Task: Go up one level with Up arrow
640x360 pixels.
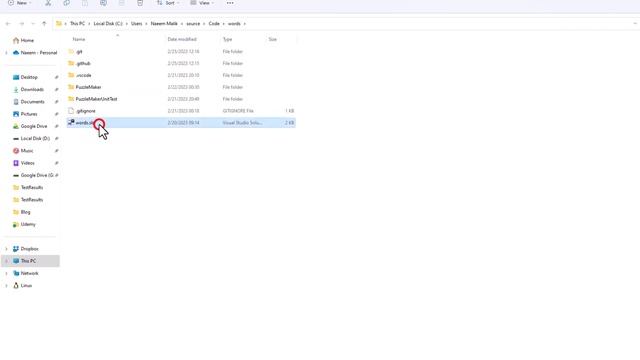Action: 44,24
